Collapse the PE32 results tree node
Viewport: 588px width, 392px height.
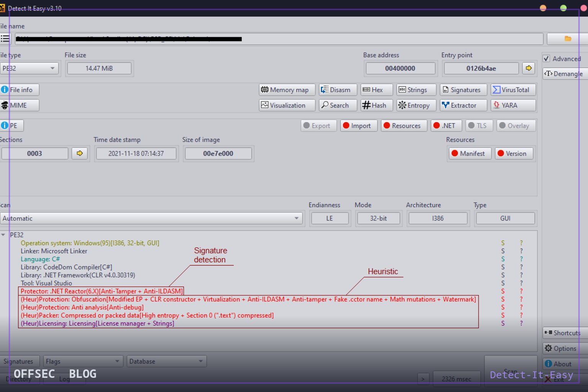click(3, 235)
